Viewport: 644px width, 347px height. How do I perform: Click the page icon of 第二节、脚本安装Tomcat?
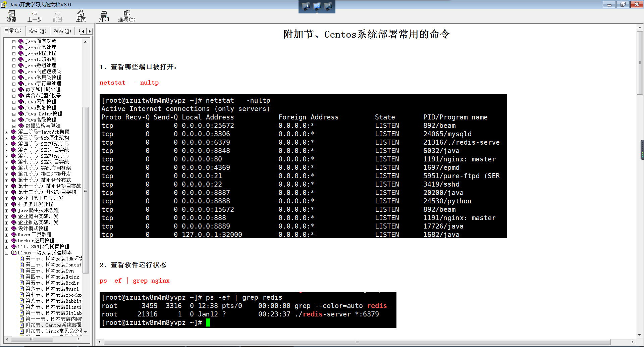click(x=22, y=265)
